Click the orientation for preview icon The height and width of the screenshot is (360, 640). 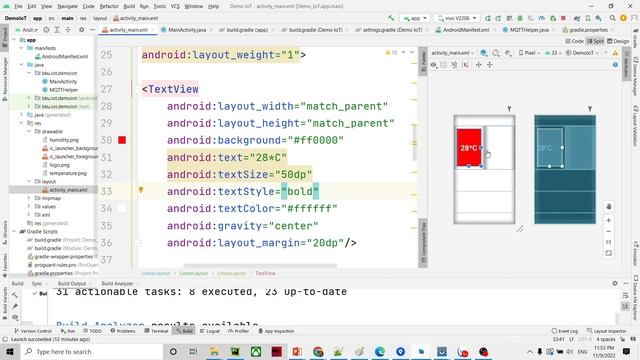[496, 53]
